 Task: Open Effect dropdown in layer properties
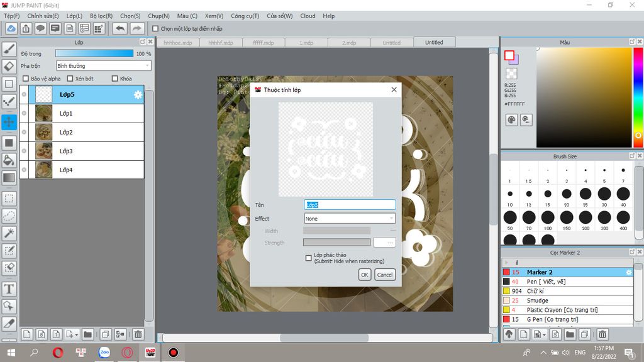tap(350, 219)
